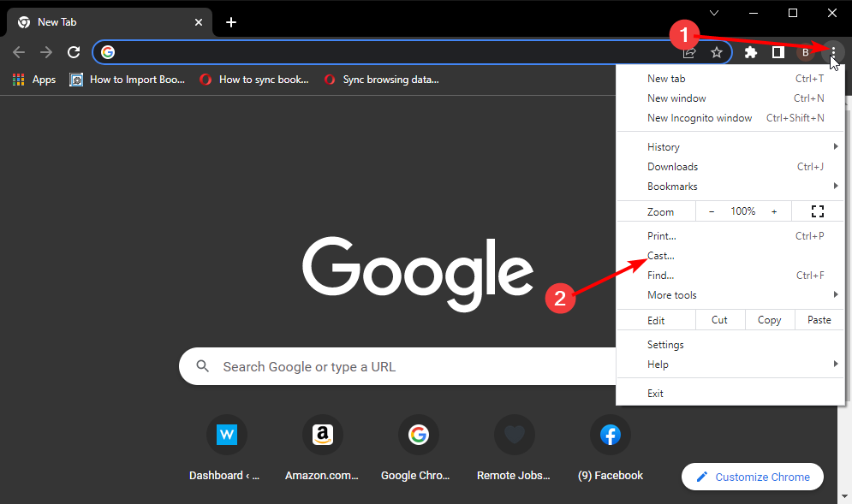Click the profile avatar icon
852x504 pixels.
[805, 52]
